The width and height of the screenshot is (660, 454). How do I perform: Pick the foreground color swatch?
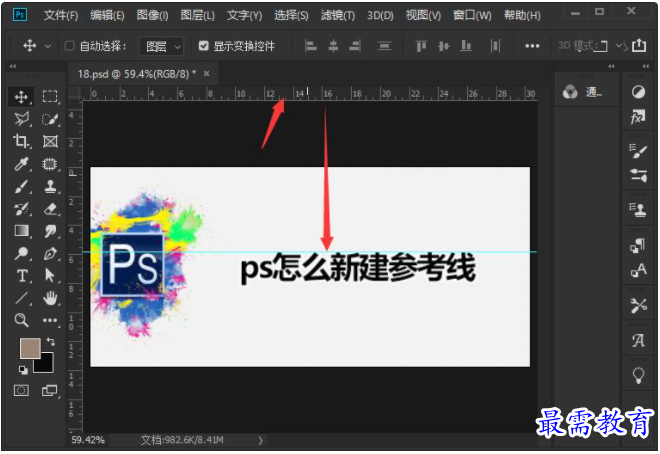tap(30, 348)
